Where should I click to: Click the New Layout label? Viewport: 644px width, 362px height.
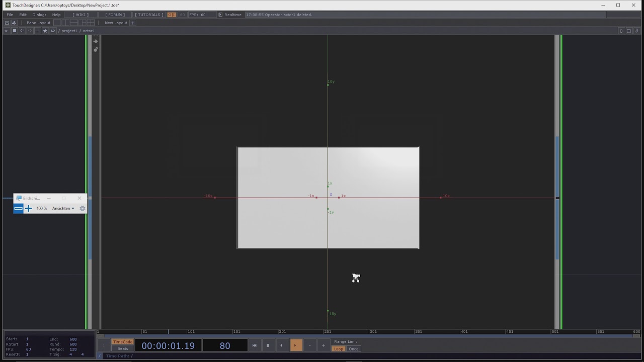click(116, 23)
